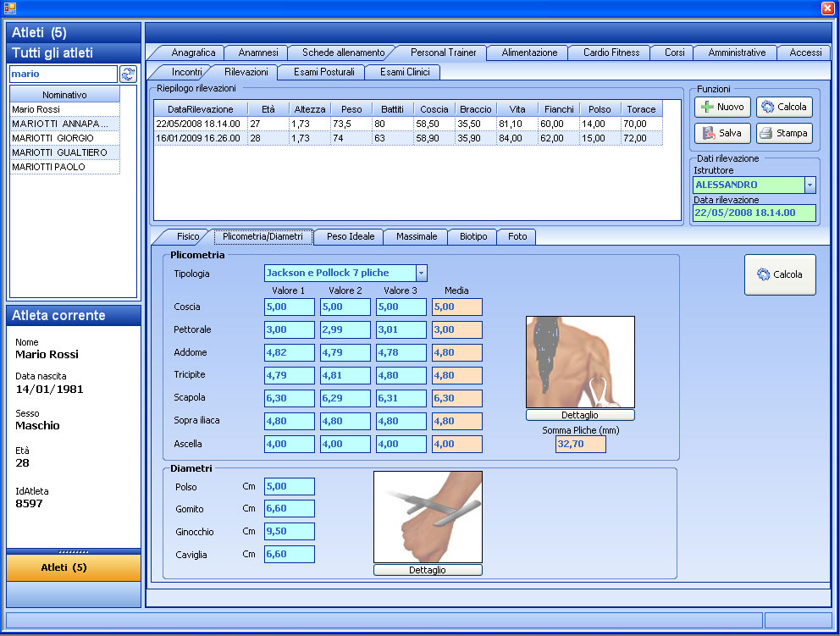Open the Alimentazione tab
This screenshot has height=636, width=840.
coord(529,53)
